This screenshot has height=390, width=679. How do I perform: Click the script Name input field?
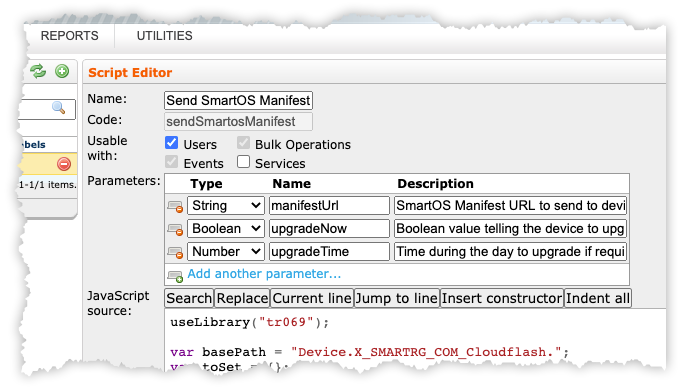coord(238,100)
